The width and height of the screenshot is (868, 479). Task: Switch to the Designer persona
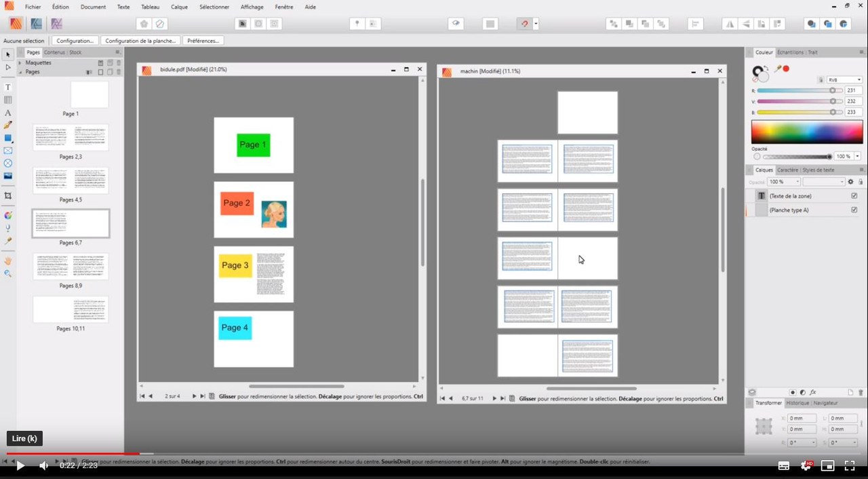(x=36, y=24)
